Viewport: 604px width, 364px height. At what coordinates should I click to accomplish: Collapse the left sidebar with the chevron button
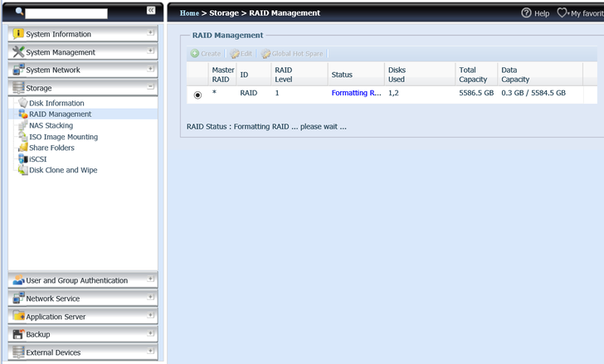tap(151, 10)
